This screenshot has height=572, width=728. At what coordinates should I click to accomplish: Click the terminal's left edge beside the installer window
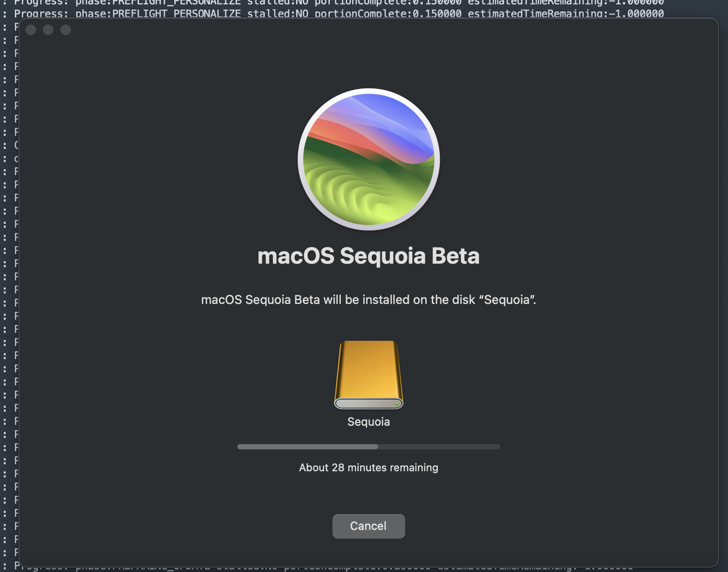10,289
